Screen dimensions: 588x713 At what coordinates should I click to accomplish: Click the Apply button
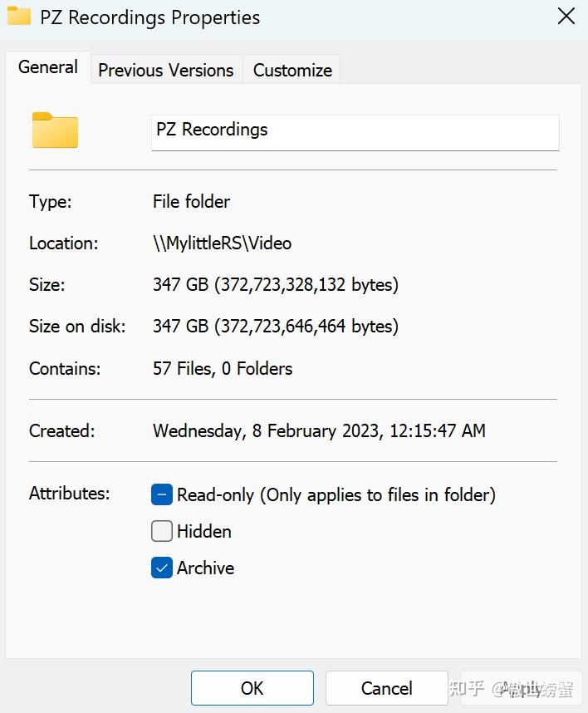click(x=522, y=688)
